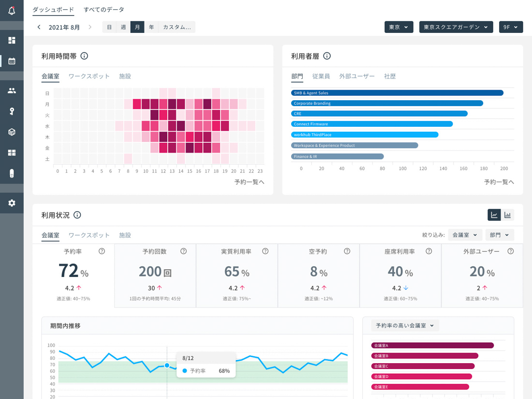Click the help icon next to 予約率
532x399 pixels.
(x=102, y=251)
